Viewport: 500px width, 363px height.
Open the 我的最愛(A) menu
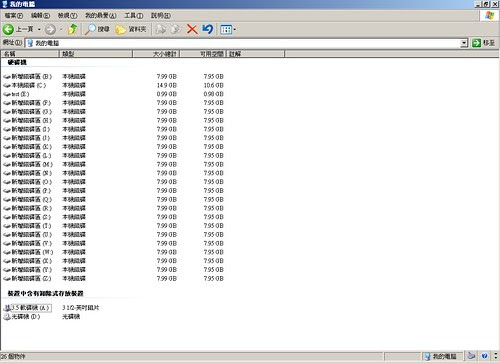pos(101,16)
